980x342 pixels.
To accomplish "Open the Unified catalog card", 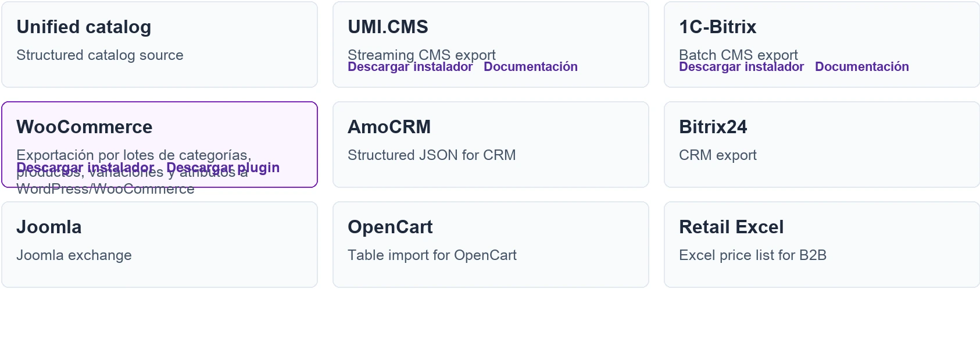I will click(159, 45).
